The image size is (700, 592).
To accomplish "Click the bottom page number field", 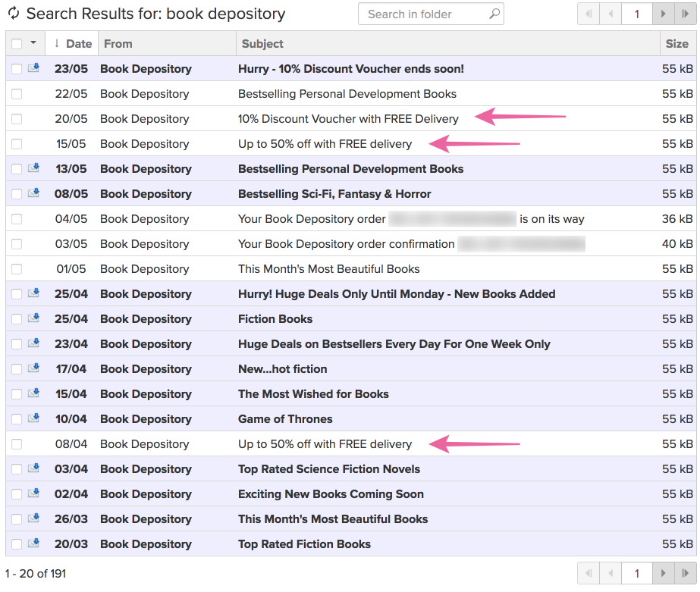I will [637, 573].
